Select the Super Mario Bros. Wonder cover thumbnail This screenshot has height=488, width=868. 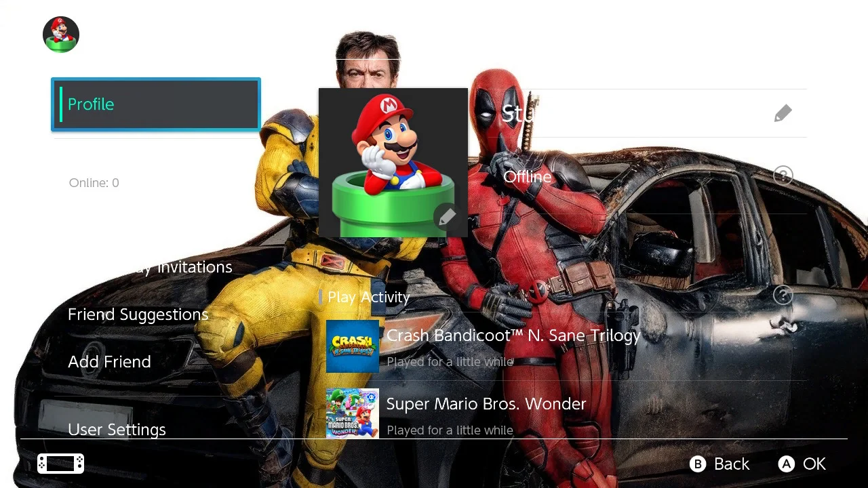point(353,413)
